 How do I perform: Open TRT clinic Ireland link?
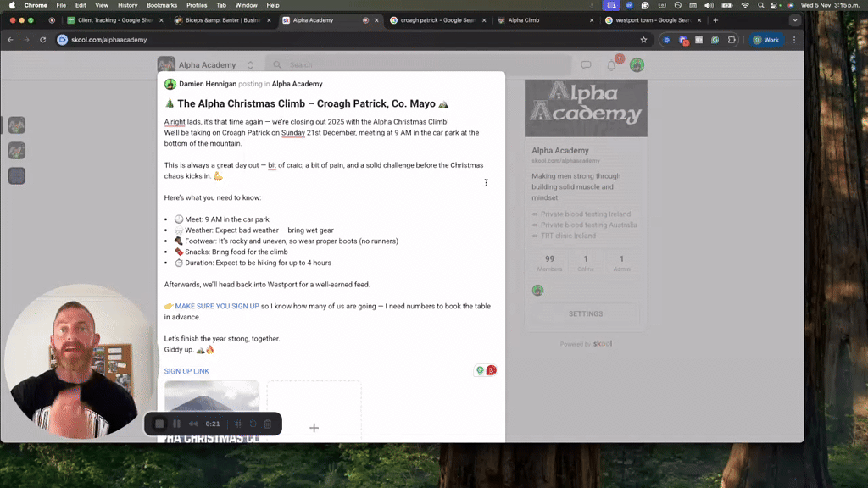[569, 236]
